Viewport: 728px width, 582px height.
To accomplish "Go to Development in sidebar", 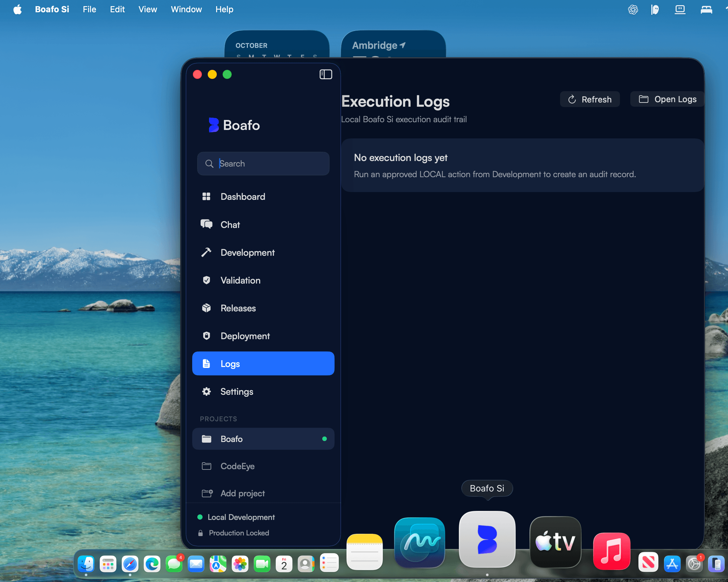I will [x=263, y=253].
